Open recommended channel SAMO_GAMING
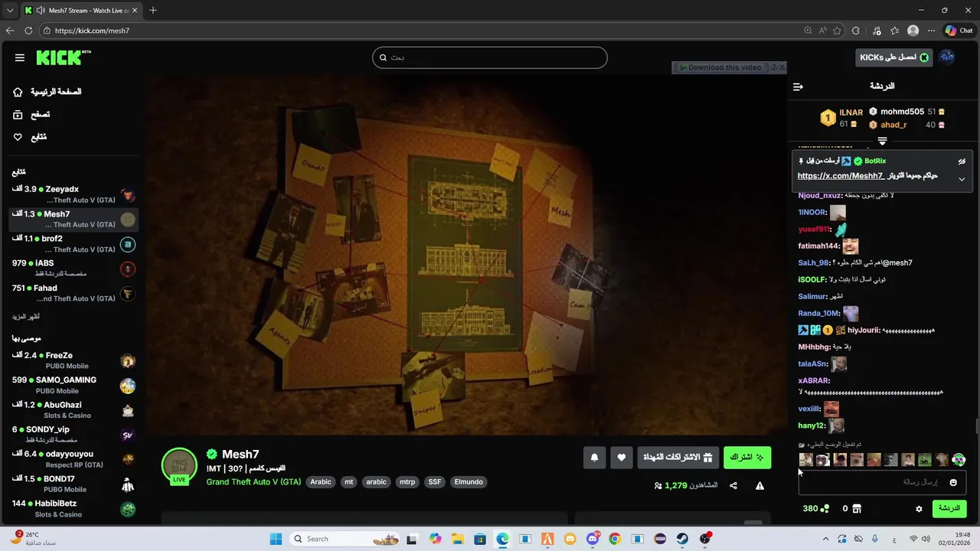 pyautogui.click(x=73, y=385)
